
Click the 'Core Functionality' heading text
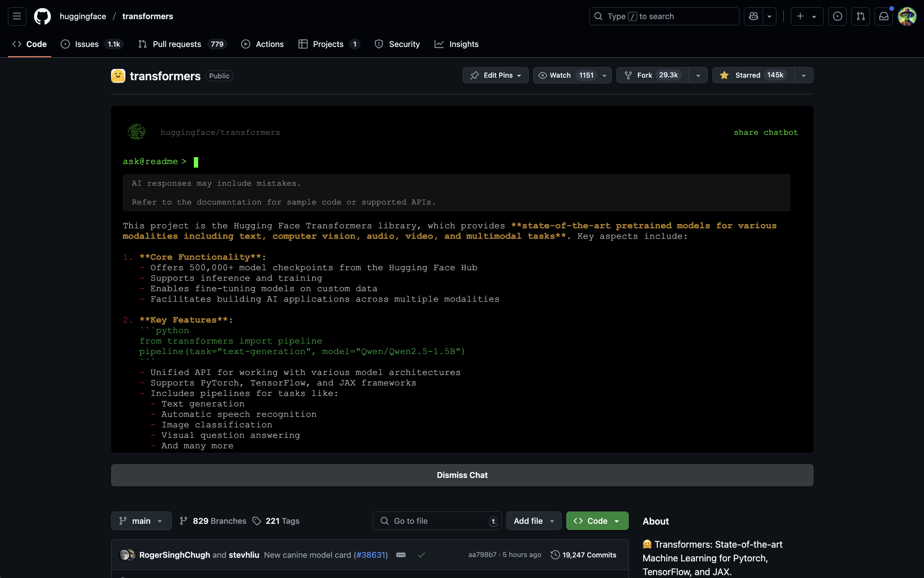[x=200, y=257]
